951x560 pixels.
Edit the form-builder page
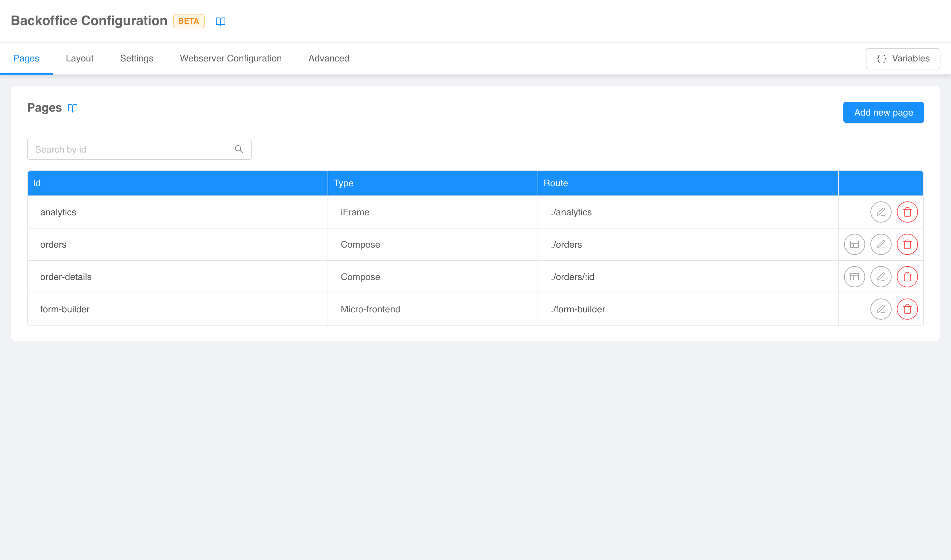[x=880, y=309]
